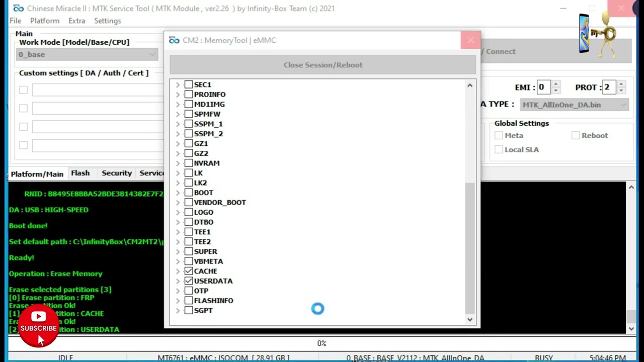The width and height of the screenshot is (644, 362).
Task: Click the Chinese Miracle II app title icon
Action: click(18, 8)
